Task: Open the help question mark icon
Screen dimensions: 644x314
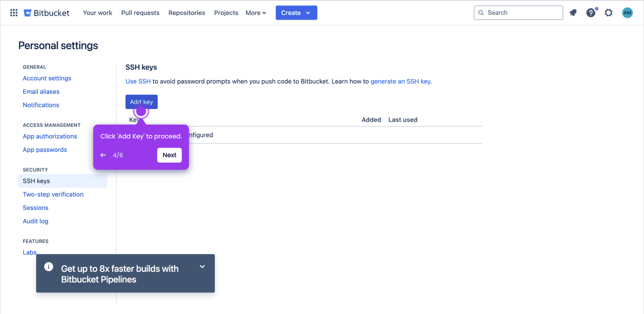Action: pos(591,13)
